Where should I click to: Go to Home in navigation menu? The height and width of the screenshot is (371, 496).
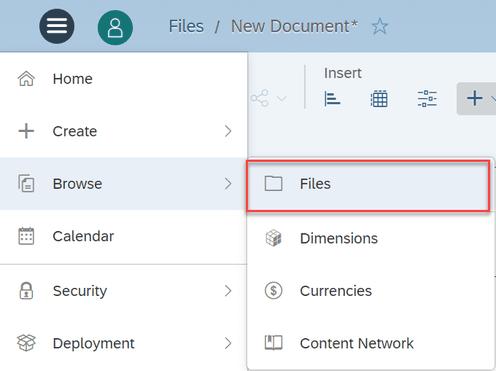(x=123, y=79)
